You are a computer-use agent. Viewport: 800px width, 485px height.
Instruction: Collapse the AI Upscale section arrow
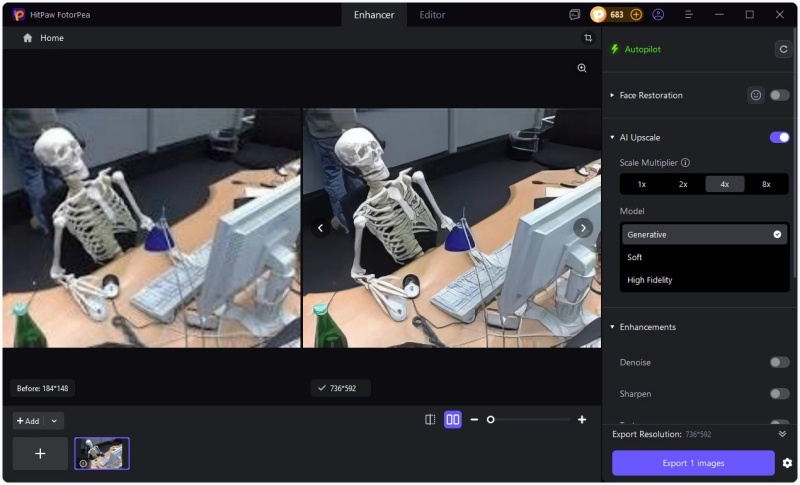click(612, 138)
